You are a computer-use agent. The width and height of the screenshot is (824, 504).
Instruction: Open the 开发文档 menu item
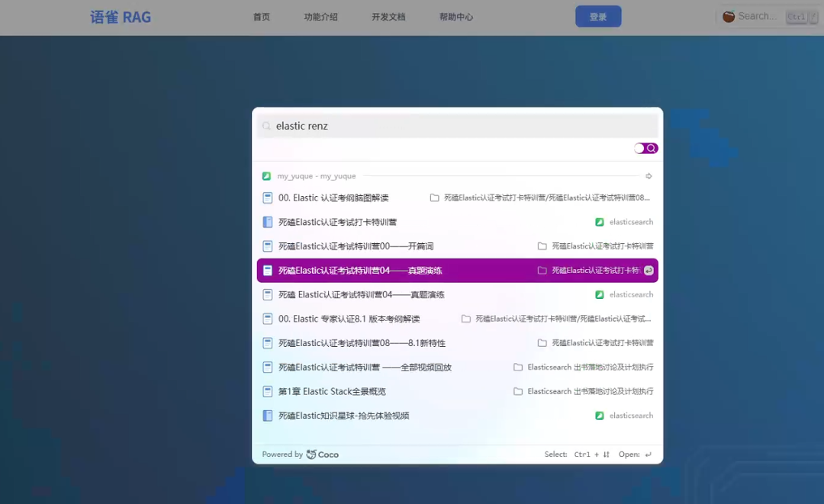point(388,17)
